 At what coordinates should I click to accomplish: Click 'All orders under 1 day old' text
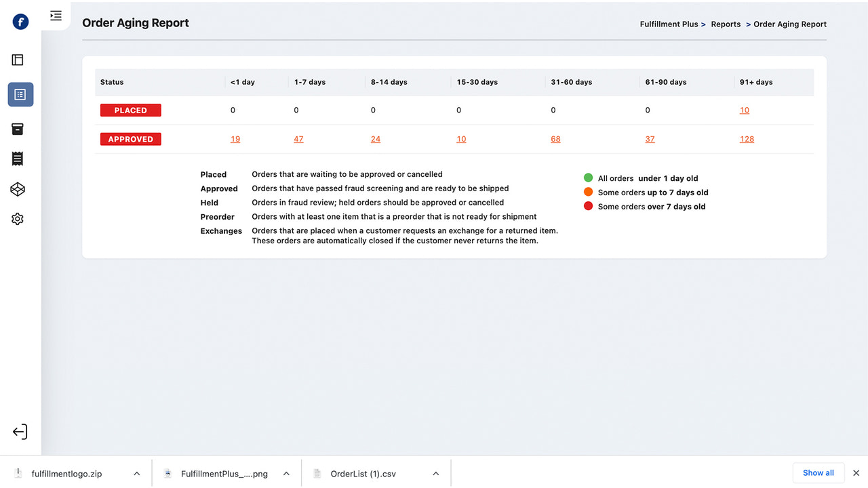[648, 178]
